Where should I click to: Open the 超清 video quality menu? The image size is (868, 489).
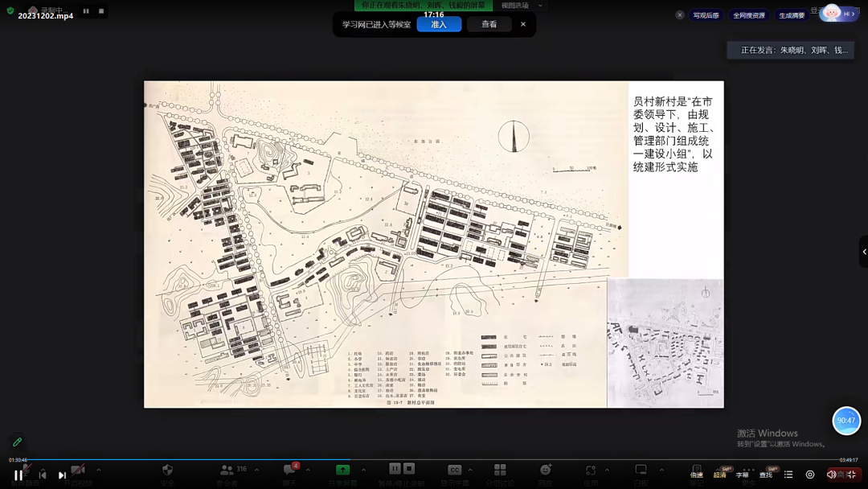tap(720, 475)
